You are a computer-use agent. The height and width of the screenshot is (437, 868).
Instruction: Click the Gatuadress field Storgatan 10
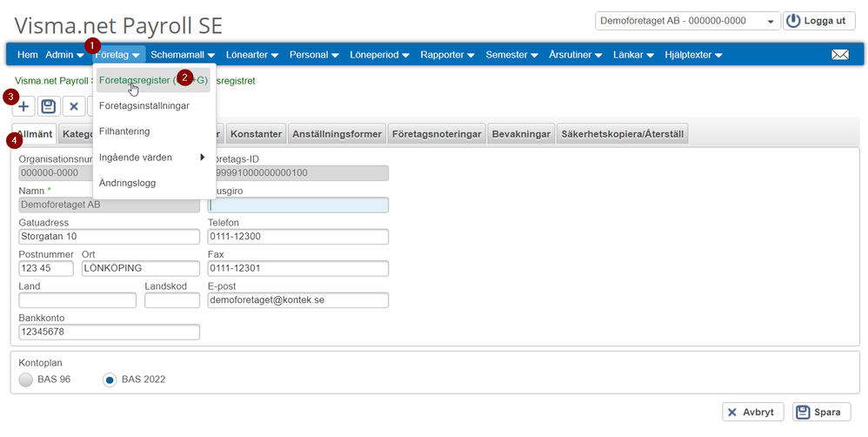pyautogui.click(x=109, y=237)
